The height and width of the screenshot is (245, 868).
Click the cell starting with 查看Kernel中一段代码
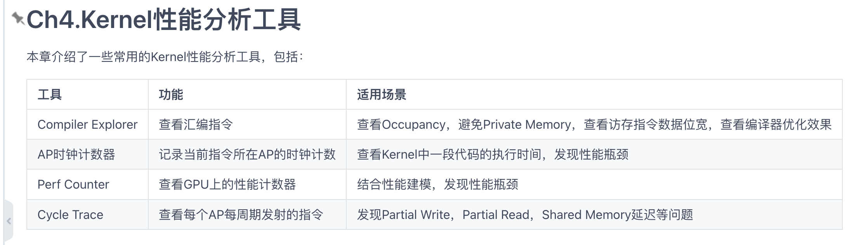tap(492, 154)
